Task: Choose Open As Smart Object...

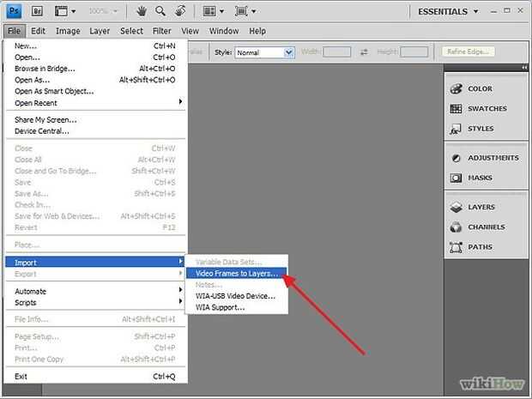Action: [95, 91]
